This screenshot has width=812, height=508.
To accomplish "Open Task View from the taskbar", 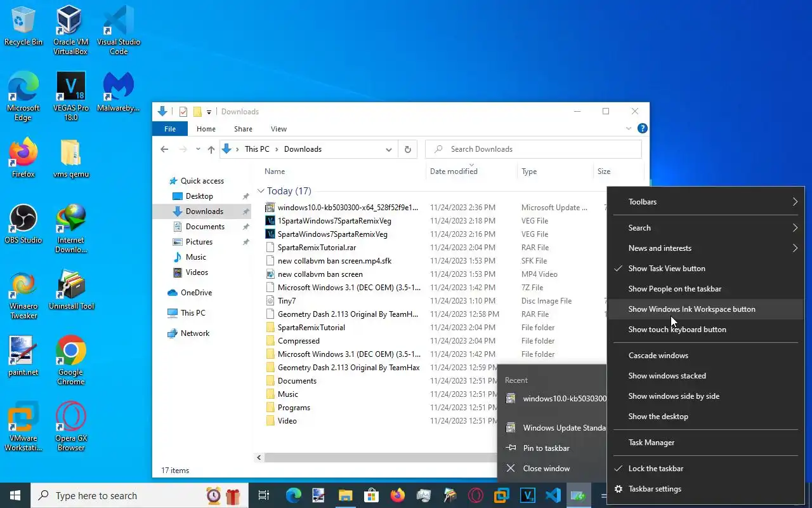I will tap(264, 495).
